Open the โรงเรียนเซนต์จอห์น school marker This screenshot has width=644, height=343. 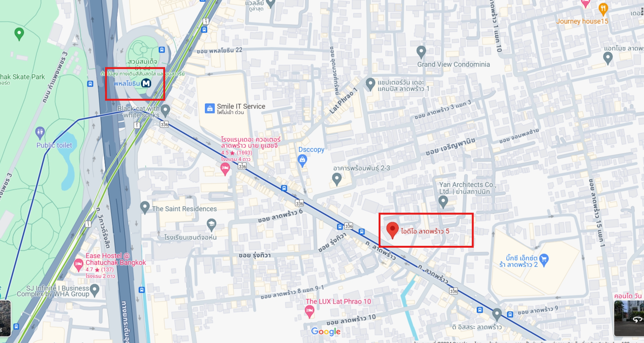[211, 225]
